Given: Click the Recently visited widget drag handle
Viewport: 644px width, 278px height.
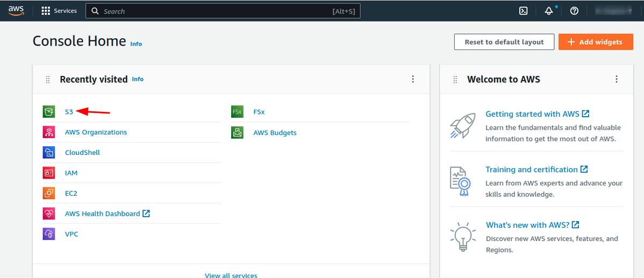Looking at the screenshot, I should 48,79.
